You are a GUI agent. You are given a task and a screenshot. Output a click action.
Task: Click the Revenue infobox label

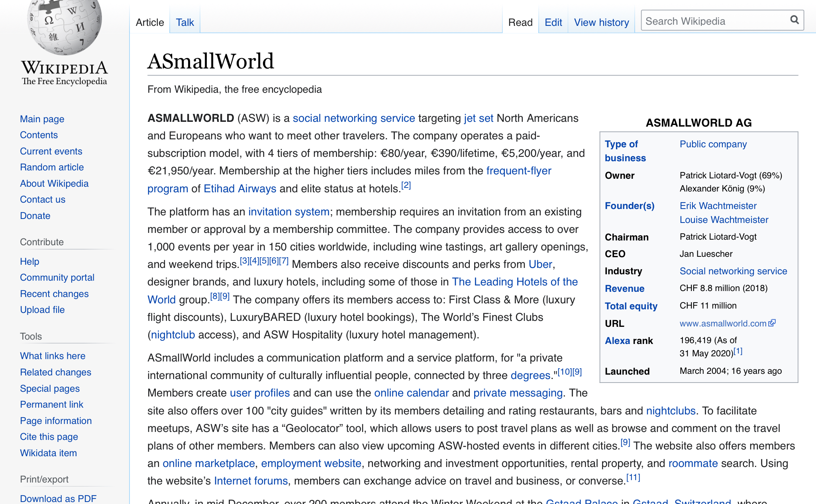tap(624, 289)
